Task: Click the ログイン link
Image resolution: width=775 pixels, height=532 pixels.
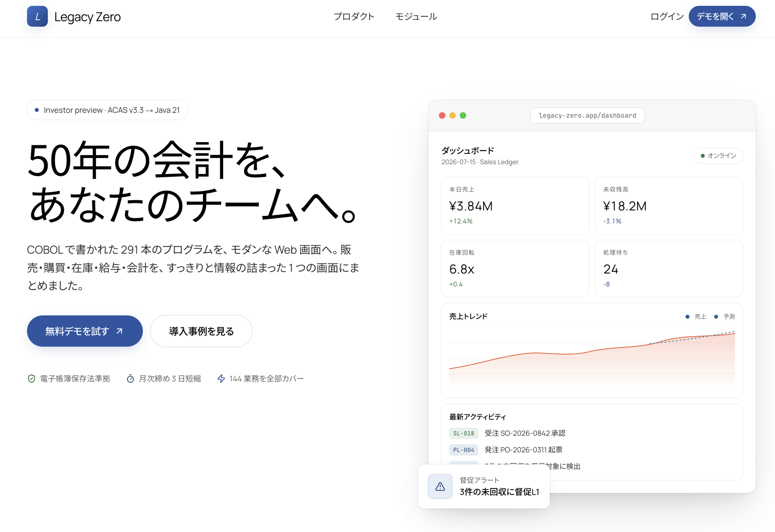Action: (667, 17)
